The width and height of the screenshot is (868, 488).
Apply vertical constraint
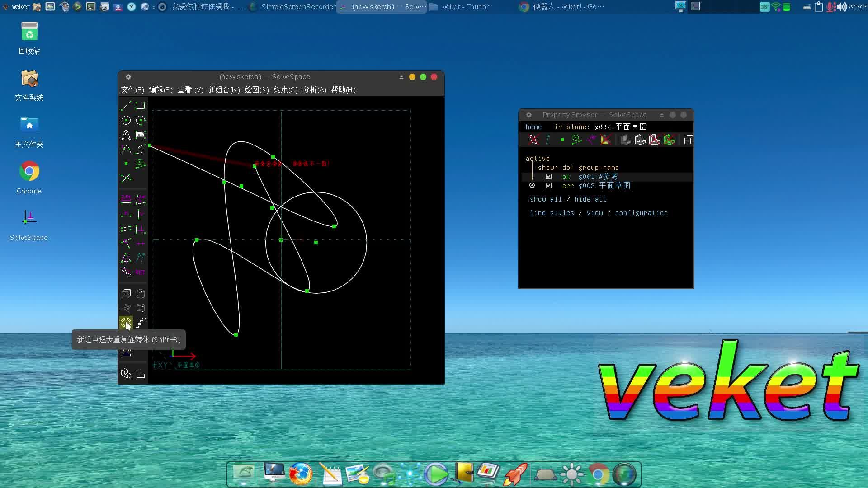pos(141,214)
